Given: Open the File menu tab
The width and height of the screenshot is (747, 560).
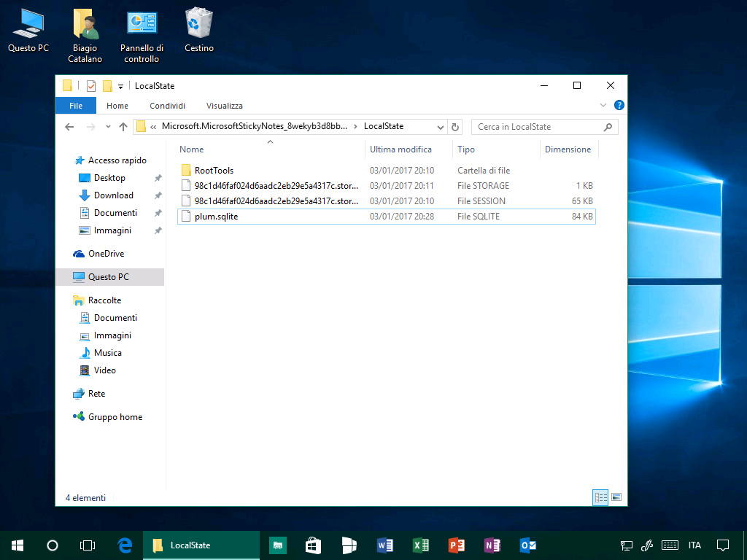Looking at the screenshot, I should tap(76, 106).
